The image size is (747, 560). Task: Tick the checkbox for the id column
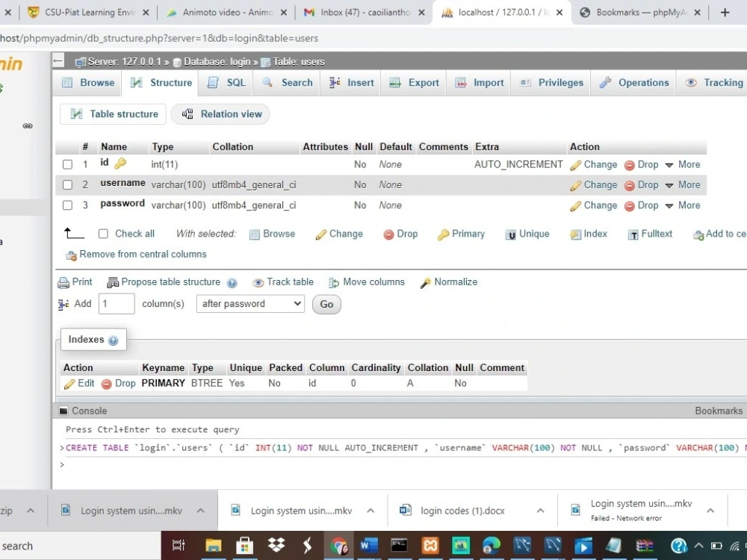click(x=68, y=164)
